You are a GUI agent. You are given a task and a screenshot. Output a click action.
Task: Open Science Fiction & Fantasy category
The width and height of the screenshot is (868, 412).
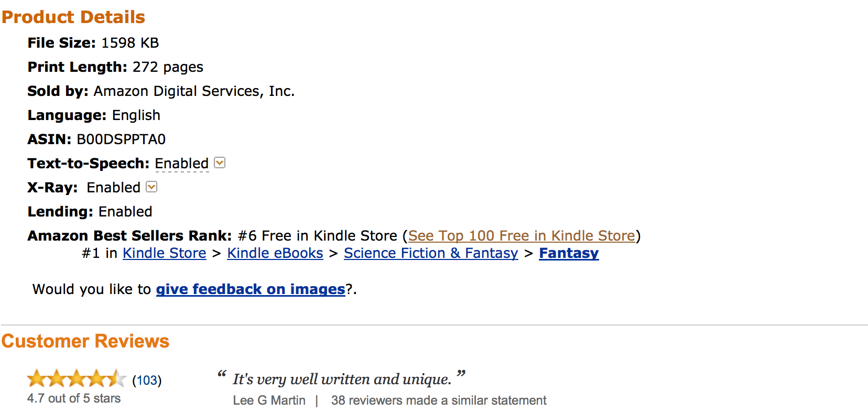click(x=430, y=253)
